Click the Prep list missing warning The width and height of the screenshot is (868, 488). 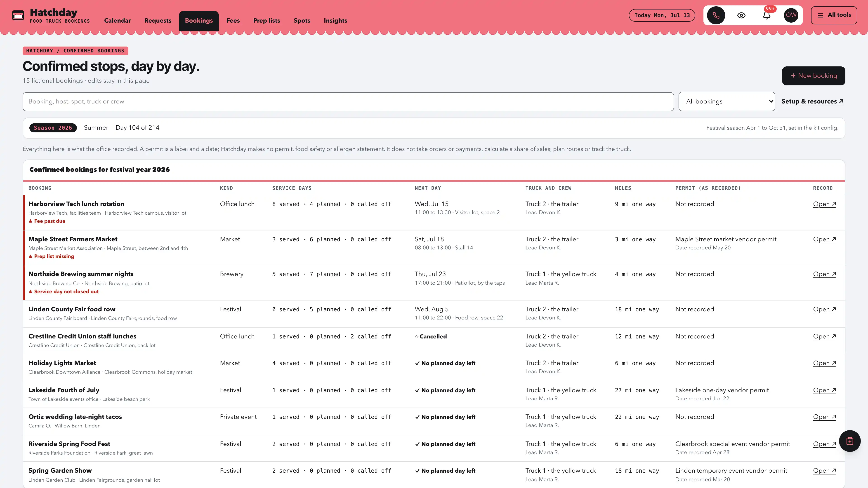click(x=51, y=256)
